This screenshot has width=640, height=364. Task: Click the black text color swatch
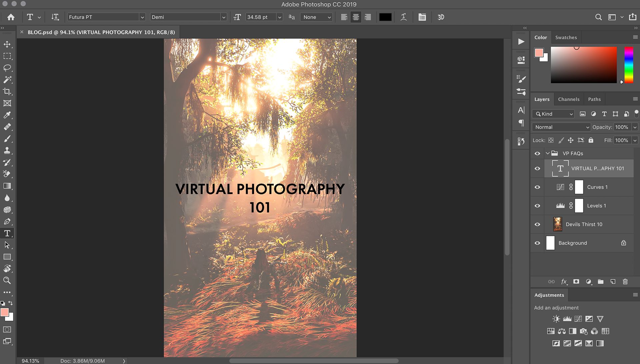(385, 17)
